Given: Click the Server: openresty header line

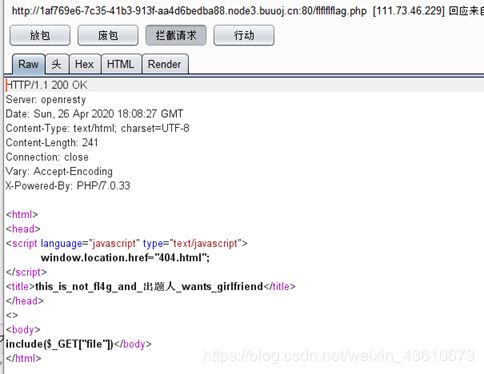Looking at the screenshot, I should (x=46, y=99).
